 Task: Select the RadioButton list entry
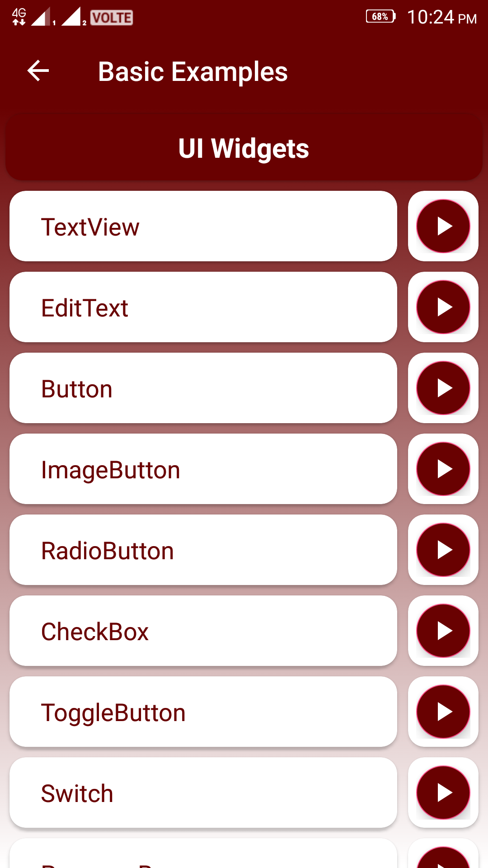coord(203,550)
